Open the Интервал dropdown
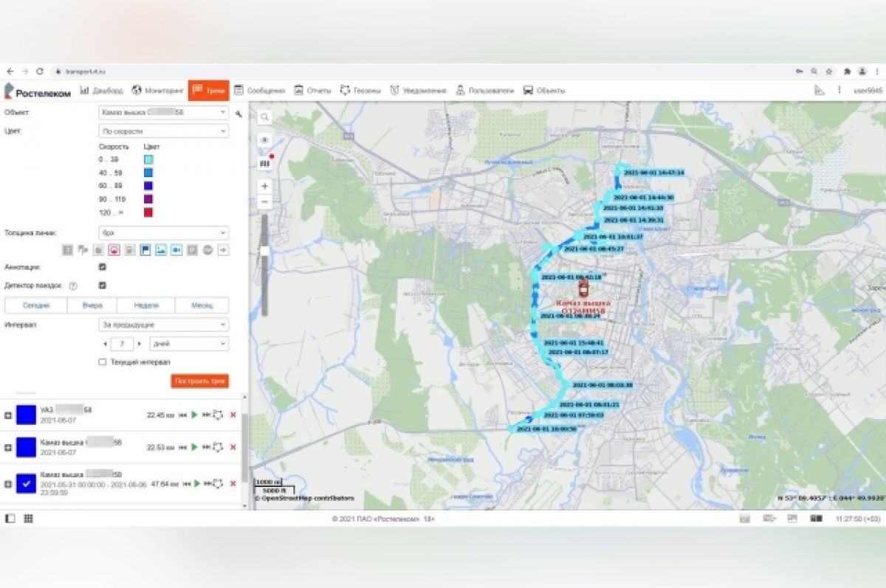The image size is (886, 588). (163, 325)
